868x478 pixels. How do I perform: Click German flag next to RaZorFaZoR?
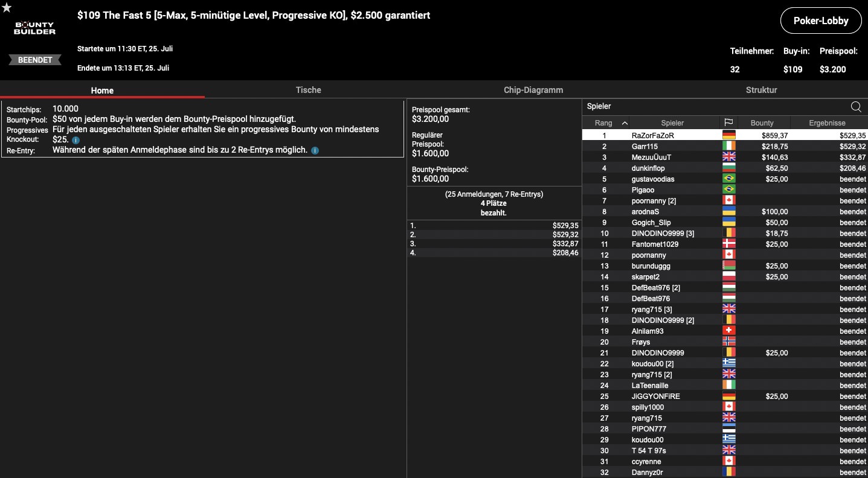[x=728, y=136]
